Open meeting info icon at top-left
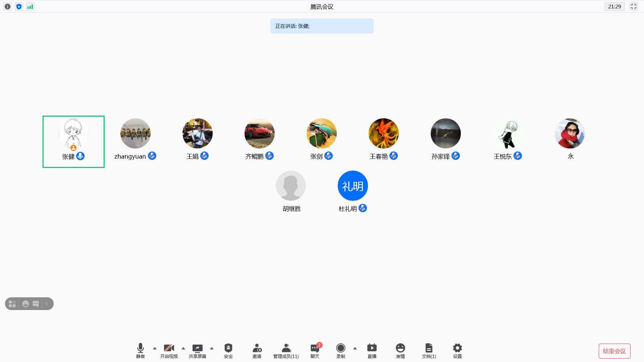This screenshot has width=644, height=362. 7,7
